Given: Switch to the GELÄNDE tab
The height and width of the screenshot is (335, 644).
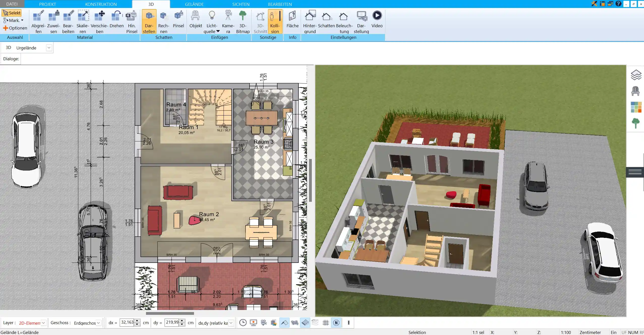Looking at the screenshot, I should point(194,4).
